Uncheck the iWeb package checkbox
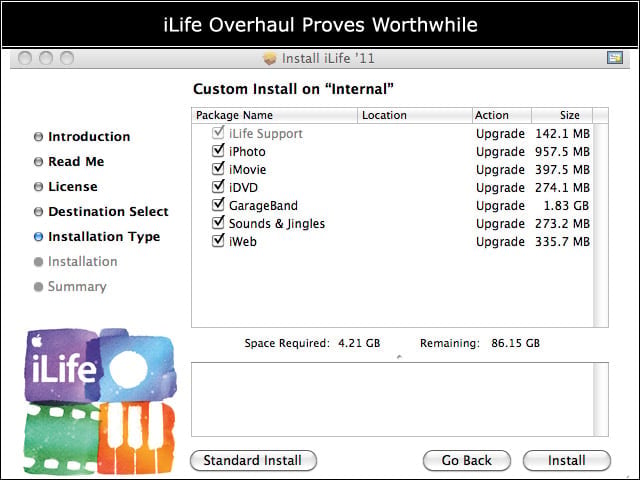 pos(218,240)
